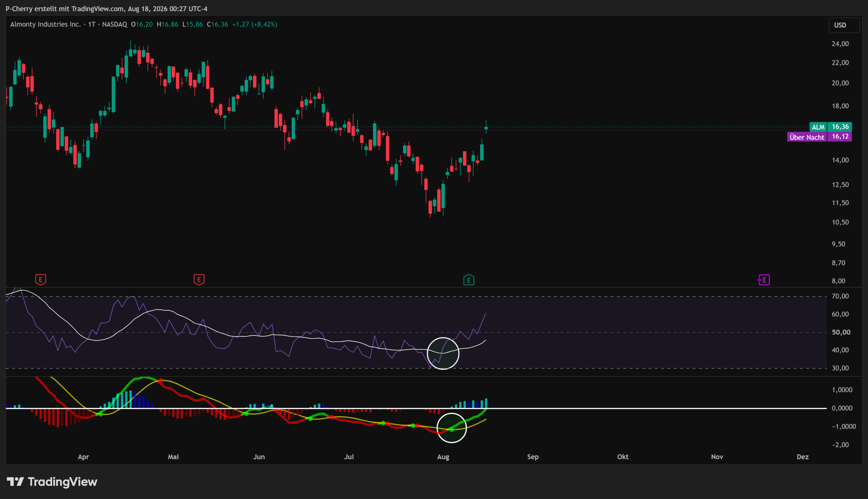Click the last green candlestick in August
Screen dimensions: 868x499
pyautogui.click(x=486, y=127)
